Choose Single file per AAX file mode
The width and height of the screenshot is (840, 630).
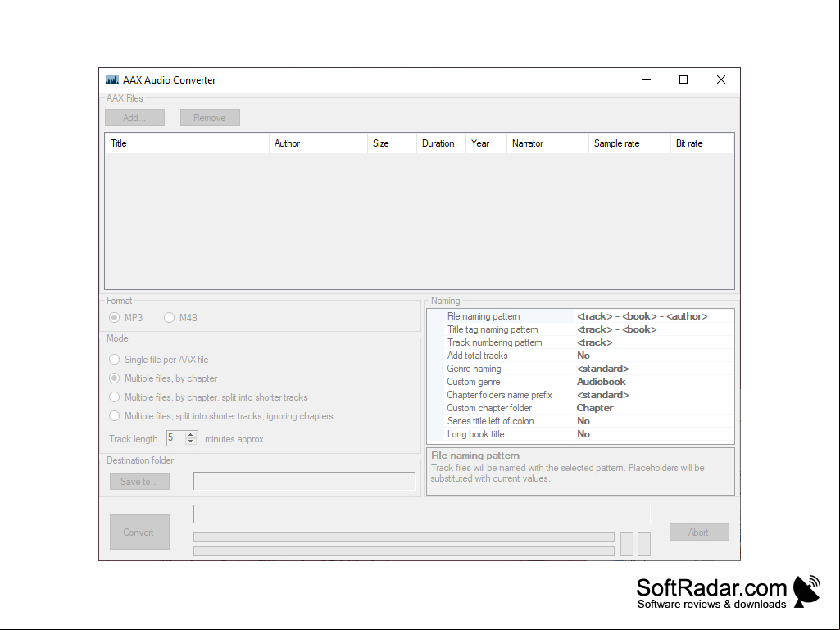pyautogui.click(x=114, y=360)
